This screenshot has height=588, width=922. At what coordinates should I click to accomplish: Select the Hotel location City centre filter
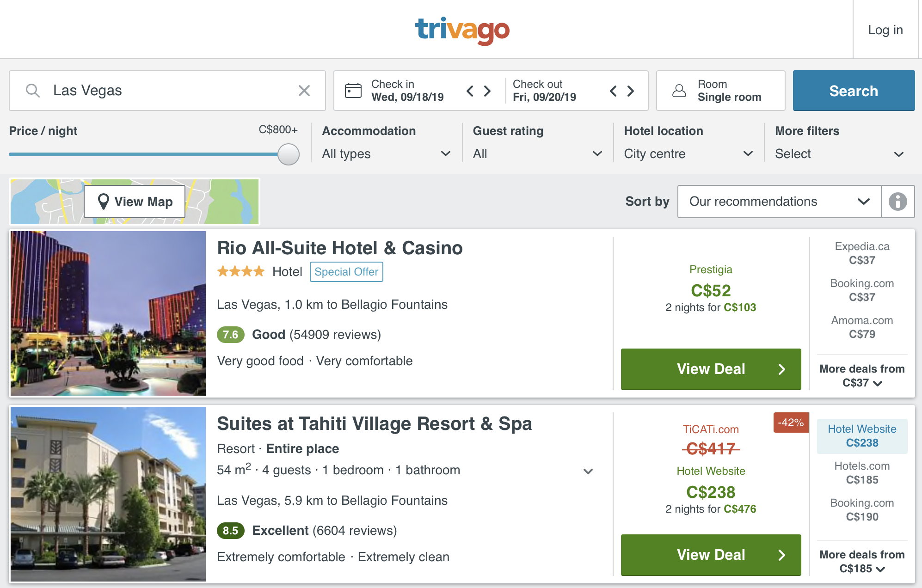click(x=688, y=153)
